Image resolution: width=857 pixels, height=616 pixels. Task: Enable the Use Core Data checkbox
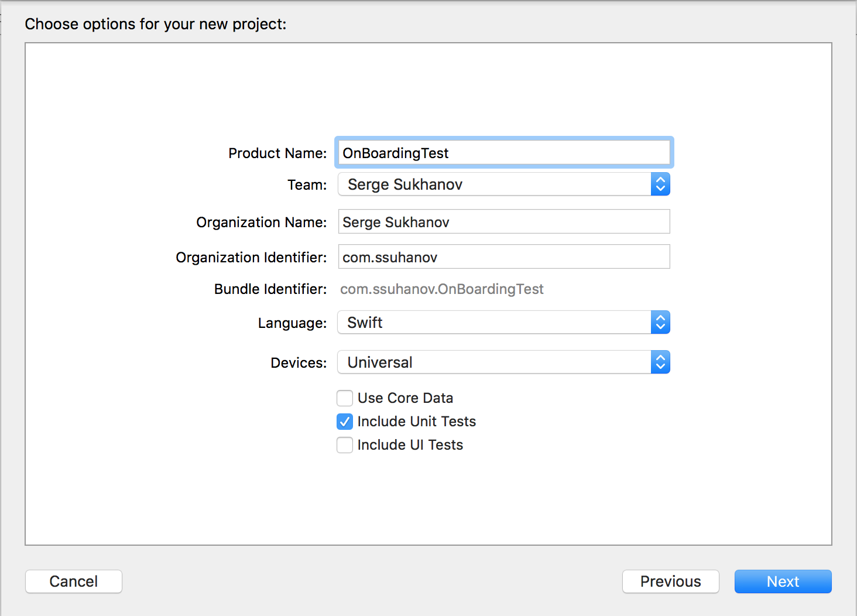pos(345,398)
